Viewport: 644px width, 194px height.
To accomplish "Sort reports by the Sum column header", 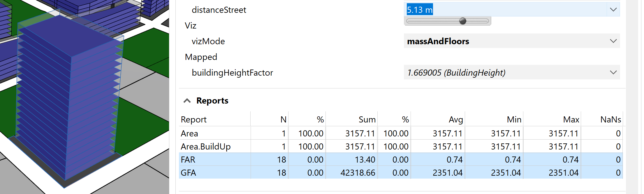I will (367, 120).
